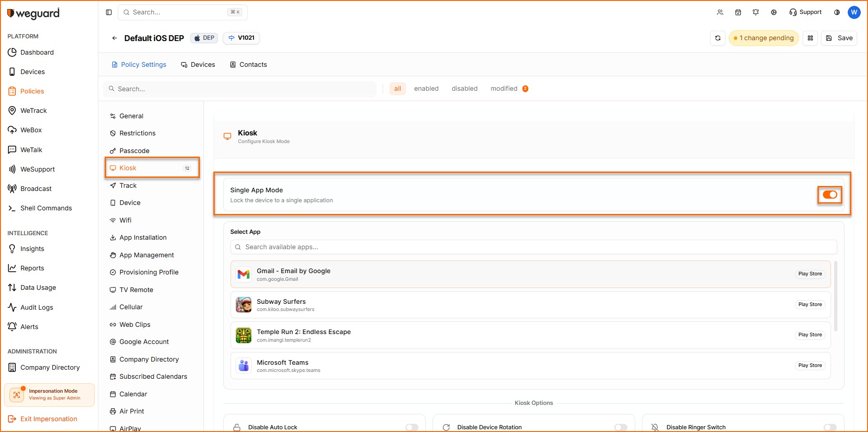This screenshot has width=868, height=432.
Task: Enable Disable Auto Lock toggle
Action: 411,427
